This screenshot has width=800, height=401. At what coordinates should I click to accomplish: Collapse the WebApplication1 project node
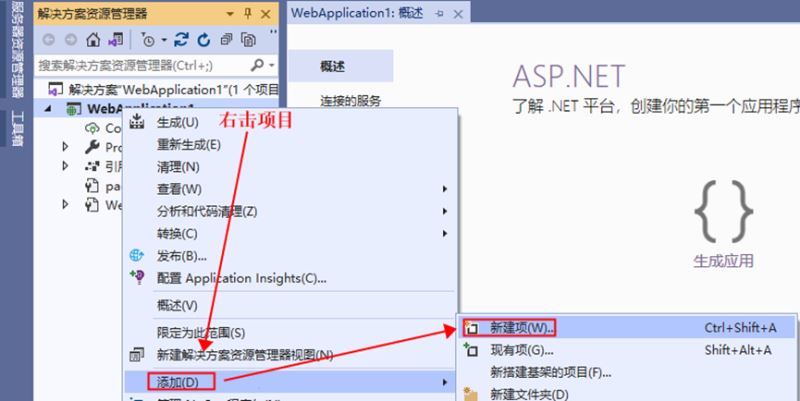[x=48, y=109]
